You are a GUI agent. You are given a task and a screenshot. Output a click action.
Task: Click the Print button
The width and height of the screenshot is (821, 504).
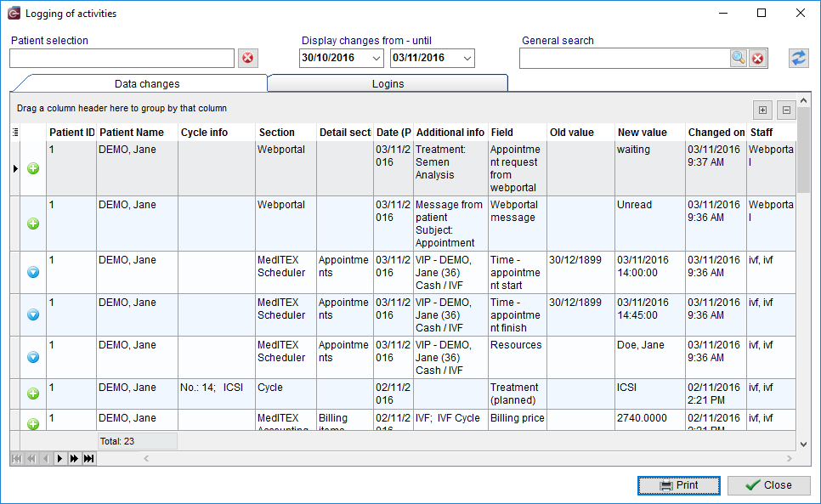tap(678, 485)
